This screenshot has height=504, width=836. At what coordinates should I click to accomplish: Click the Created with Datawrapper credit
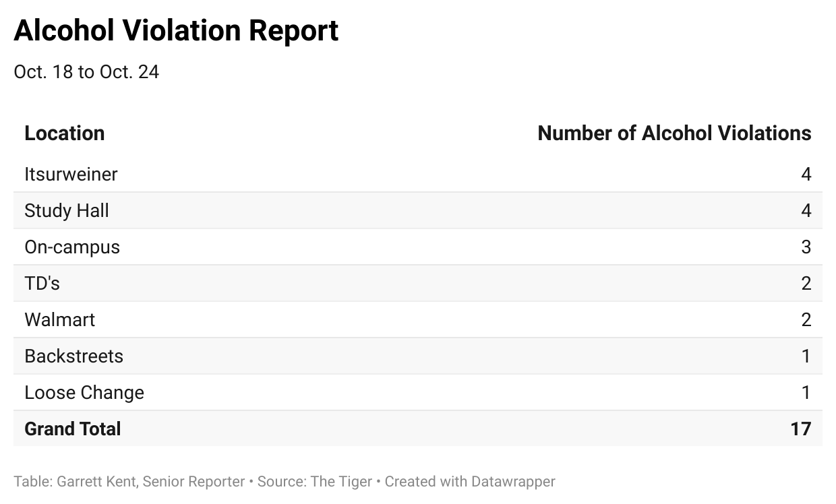point(470,482)
